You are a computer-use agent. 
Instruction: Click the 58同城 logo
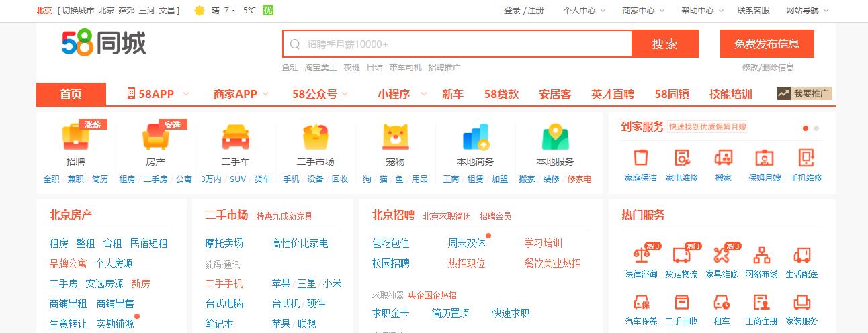point(103,44)
